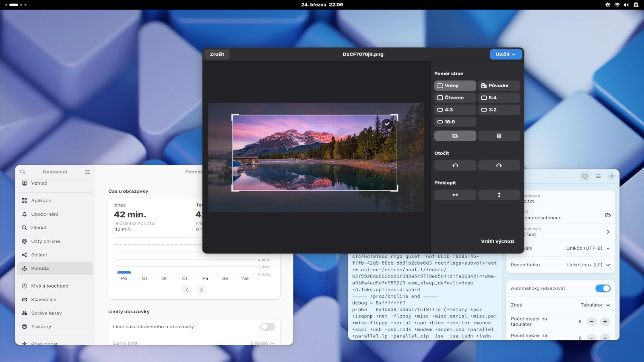This screenshot has width=644, height=362.
Task: Rotate image counterclockwise in the Otočit section
Action: tap(455, 165)
